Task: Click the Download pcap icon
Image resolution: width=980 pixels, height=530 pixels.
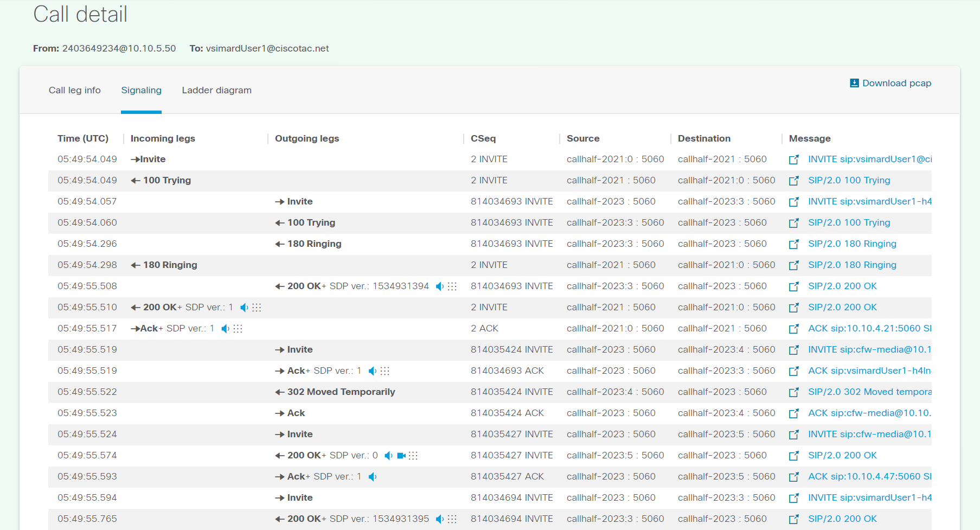Action: (x=854, y=82)
